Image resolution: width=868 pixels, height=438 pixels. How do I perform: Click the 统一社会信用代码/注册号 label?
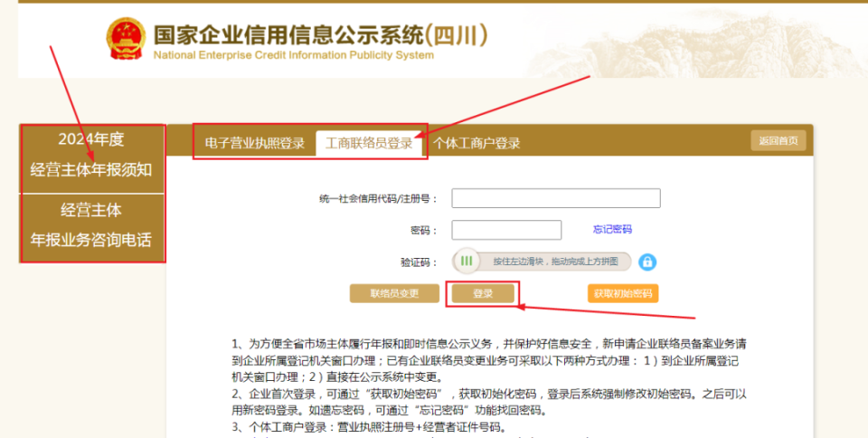pyautogui.click(x=379, y=199)
